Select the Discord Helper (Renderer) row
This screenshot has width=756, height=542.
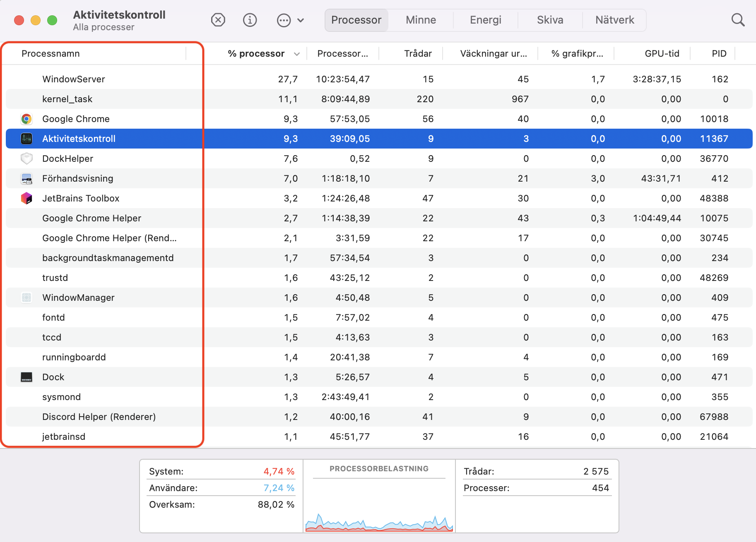click(x=379, y=417)
